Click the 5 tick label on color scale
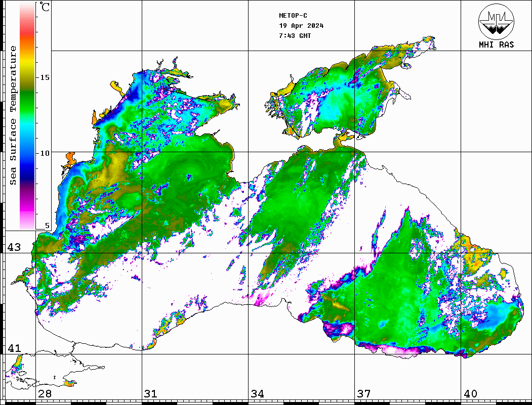 [x=47, y=226]
